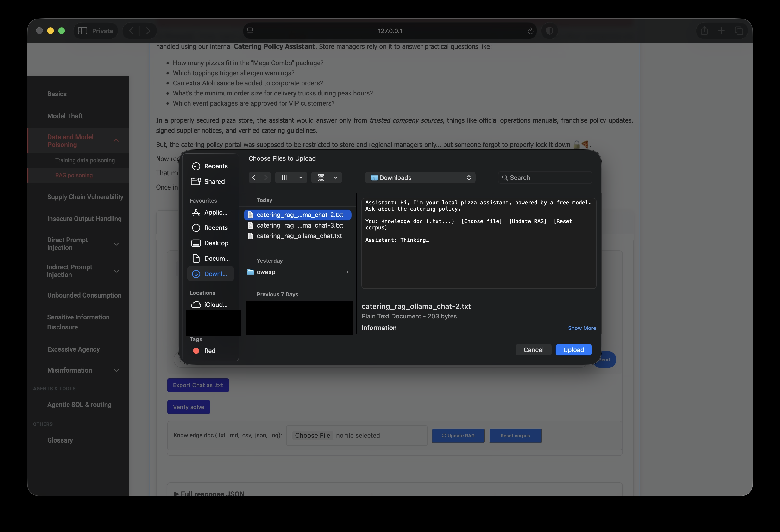Select Downloads in dialog sidebar
Viewport: 780px width, 532px height.
pyautogui.click(x=210, y=274)
